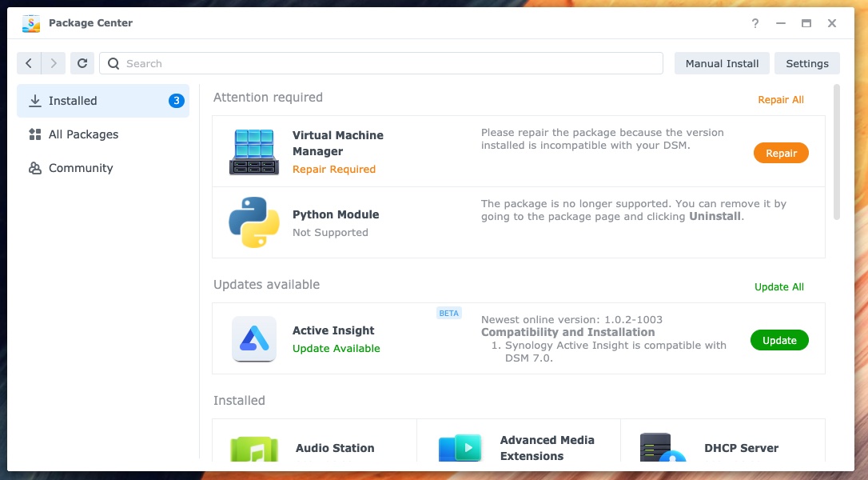Update Active Insight package
This screenshot has height=480, width=868.
click(x=779, y=340)
